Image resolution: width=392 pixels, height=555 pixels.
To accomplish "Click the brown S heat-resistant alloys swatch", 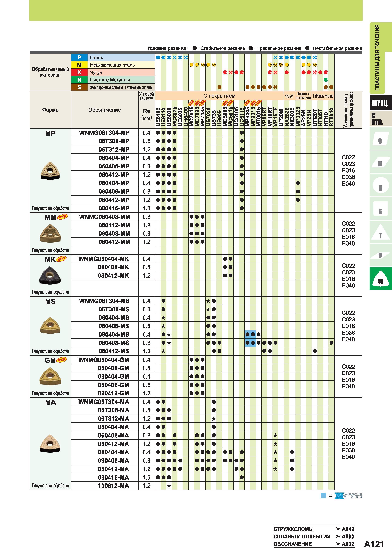I will pos(79,87).
